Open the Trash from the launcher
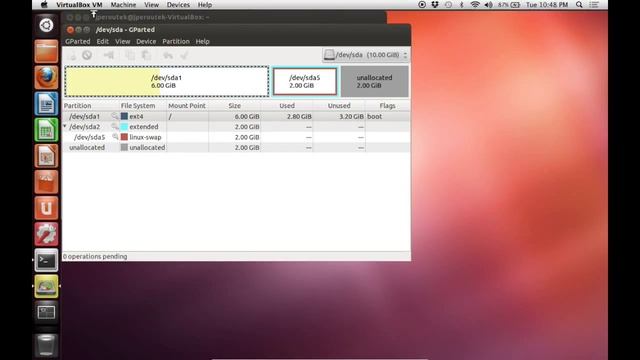Viewport: 640px width, 360px height. [x=46, y=345]
